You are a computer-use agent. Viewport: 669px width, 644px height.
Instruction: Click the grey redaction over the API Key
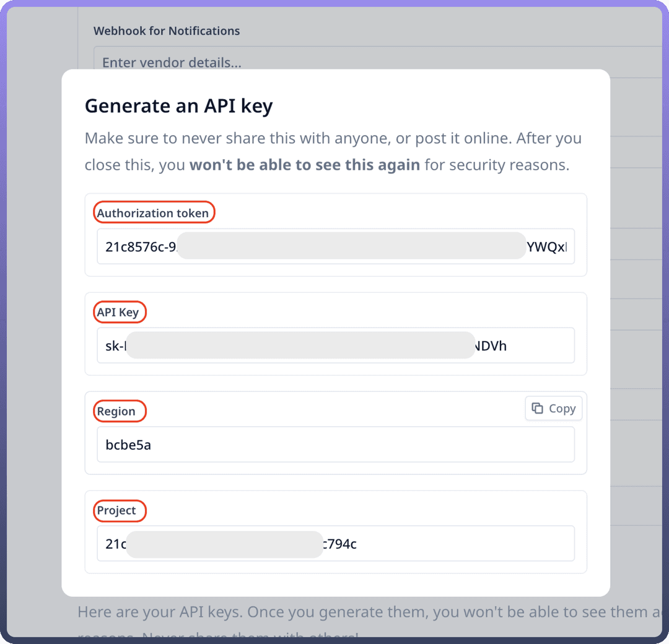tap(300, 345)
